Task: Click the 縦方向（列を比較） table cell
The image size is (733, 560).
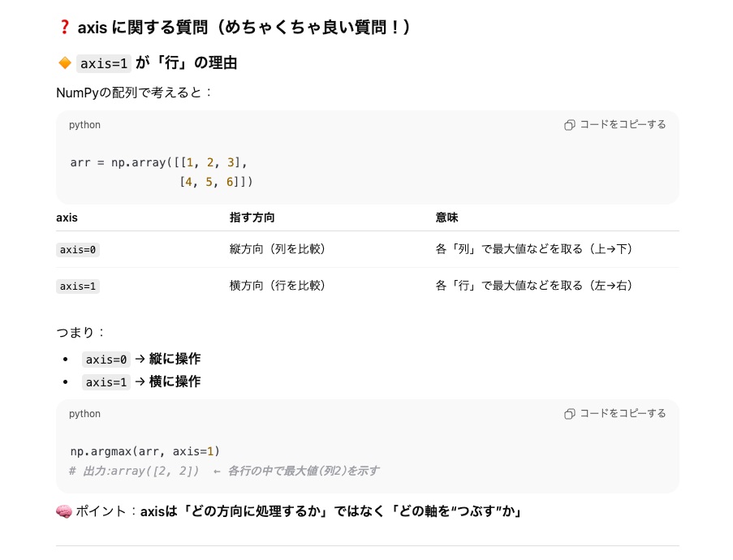Action: [278, 249]
